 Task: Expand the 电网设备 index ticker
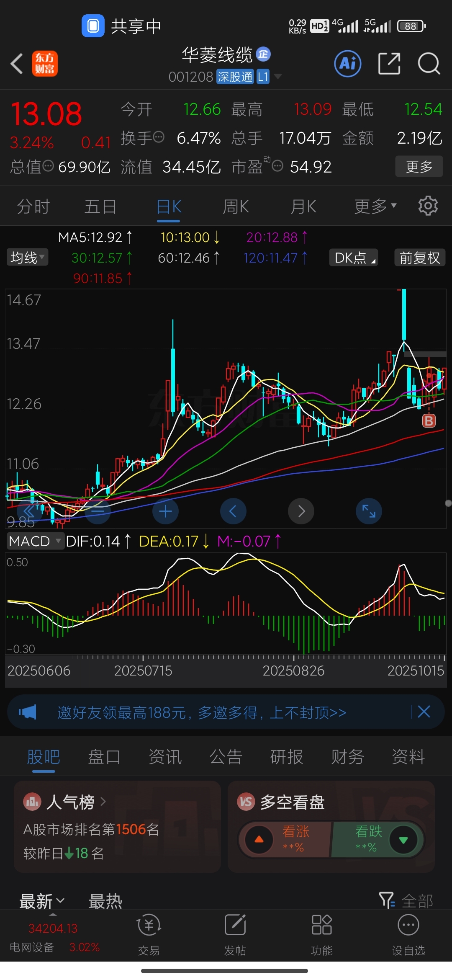pos(54,938)
